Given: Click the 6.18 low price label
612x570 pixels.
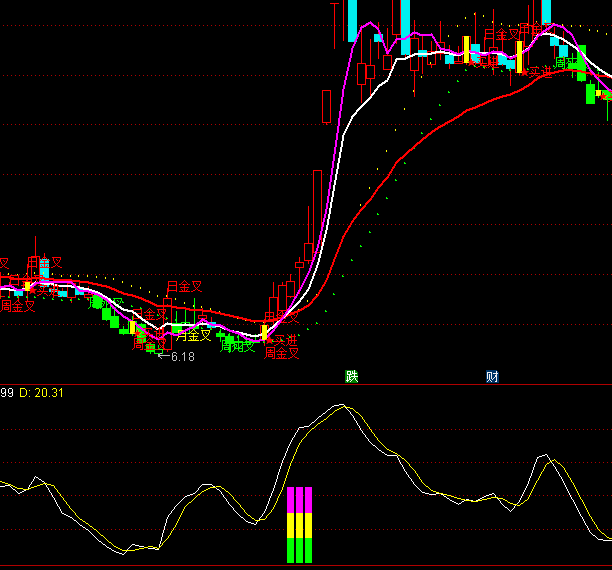Looking at the screenshot, I should (182, 357).
